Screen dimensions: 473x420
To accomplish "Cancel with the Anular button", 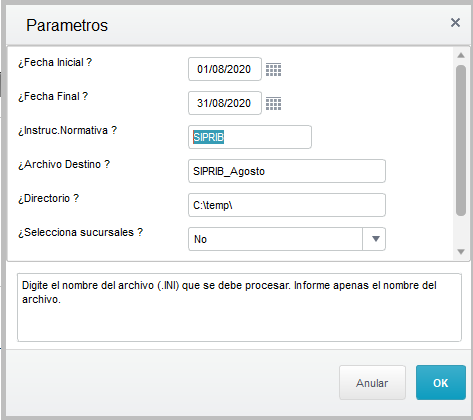I will point(372,383).
